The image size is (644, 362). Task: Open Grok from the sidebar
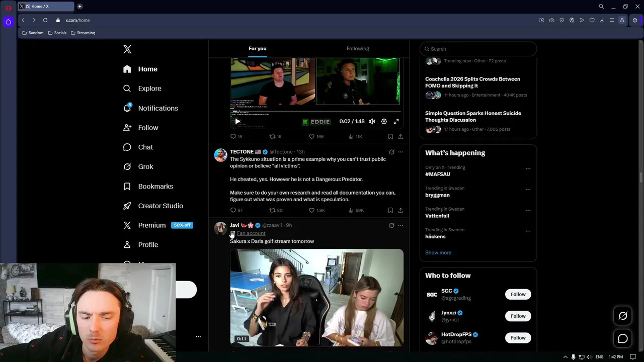click(138, 166)
